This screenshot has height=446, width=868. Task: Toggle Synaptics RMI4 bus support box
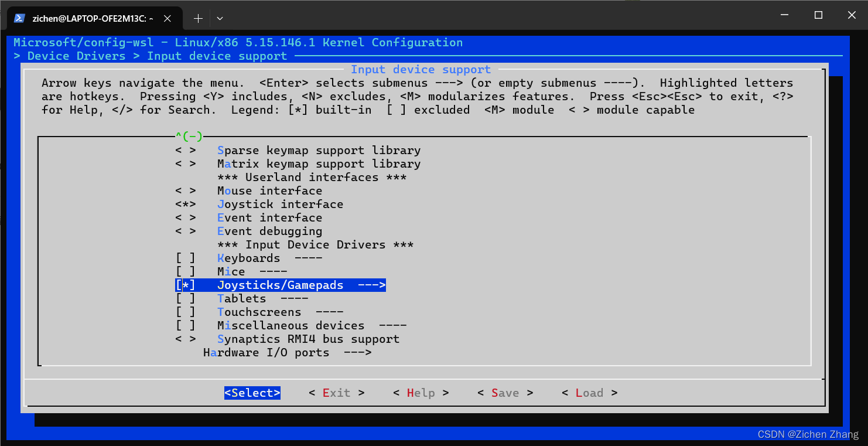[x=186, y=339]
